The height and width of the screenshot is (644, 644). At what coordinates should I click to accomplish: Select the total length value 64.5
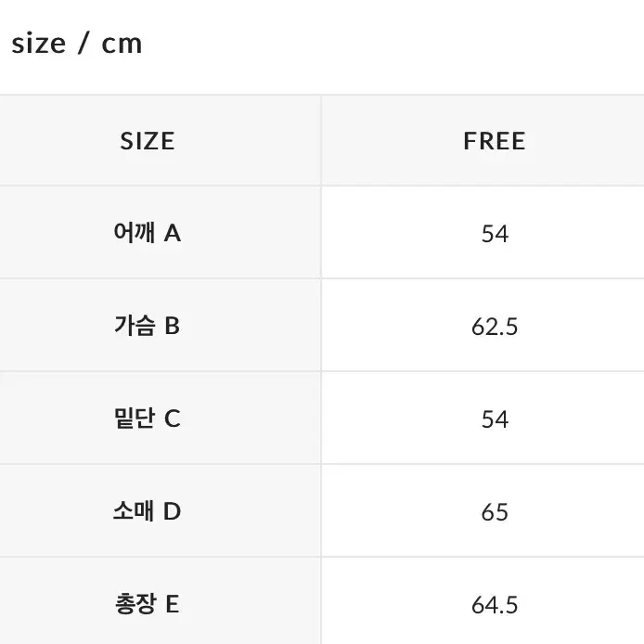495,605
